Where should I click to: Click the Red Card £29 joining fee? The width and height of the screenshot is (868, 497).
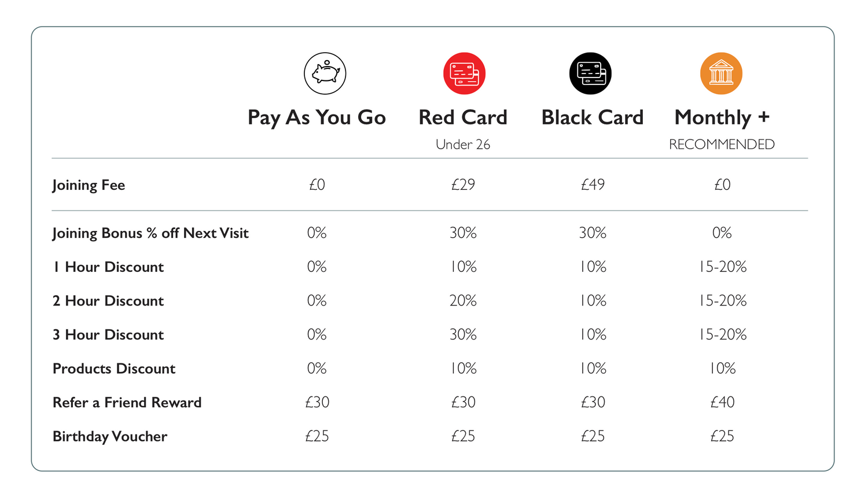point(463,185)
